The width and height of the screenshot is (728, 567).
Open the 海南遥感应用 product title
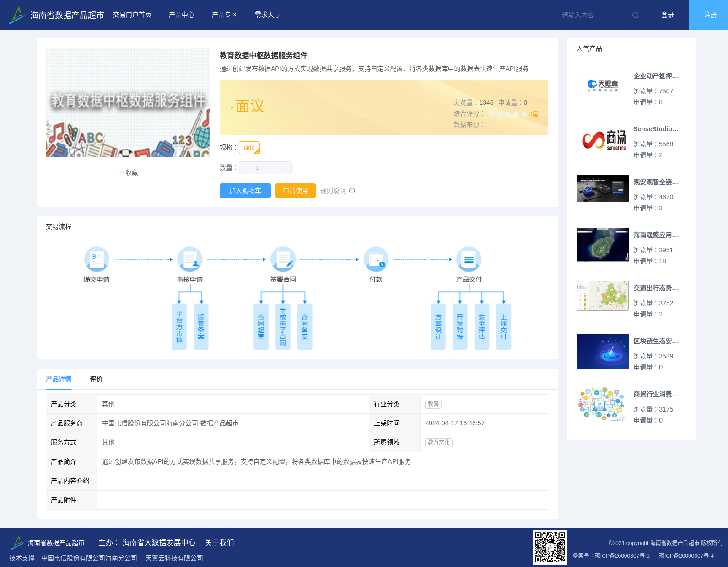click(x=656, y=235)
